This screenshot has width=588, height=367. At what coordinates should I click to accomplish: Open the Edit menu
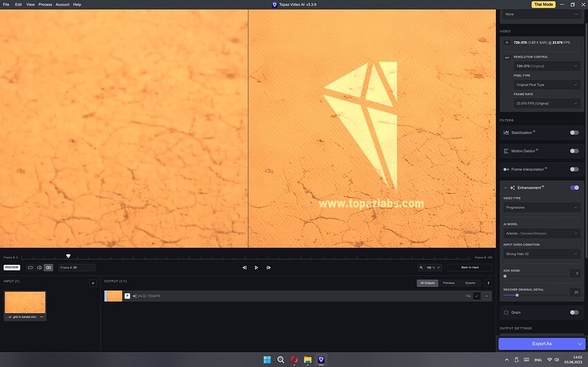[x=19, y=5]
